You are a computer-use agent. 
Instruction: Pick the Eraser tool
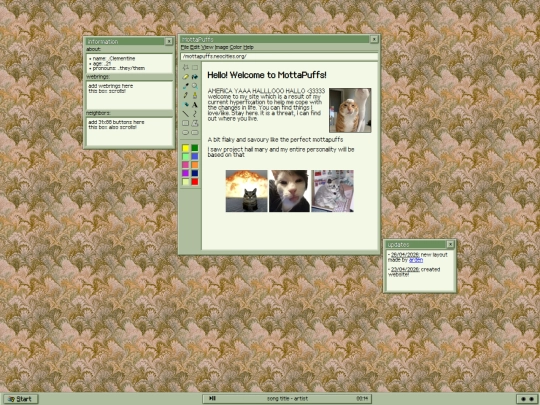tap(185, 77)
